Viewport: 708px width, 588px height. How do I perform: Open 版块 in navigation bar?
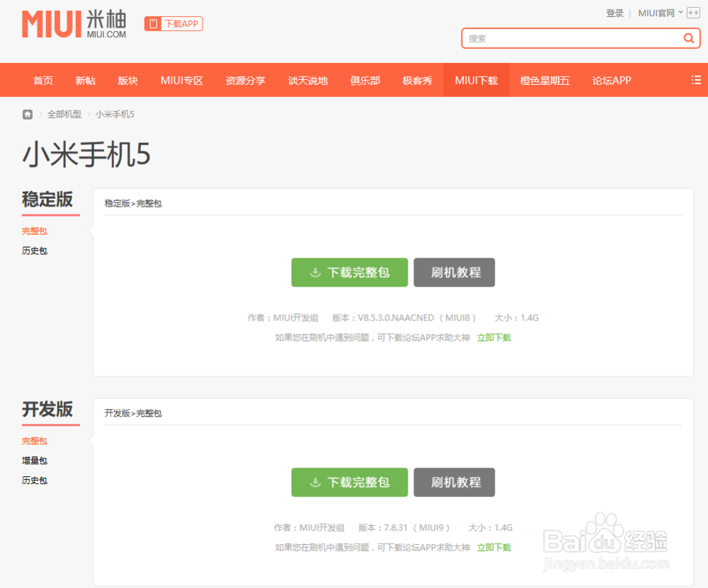coord(127,81)
